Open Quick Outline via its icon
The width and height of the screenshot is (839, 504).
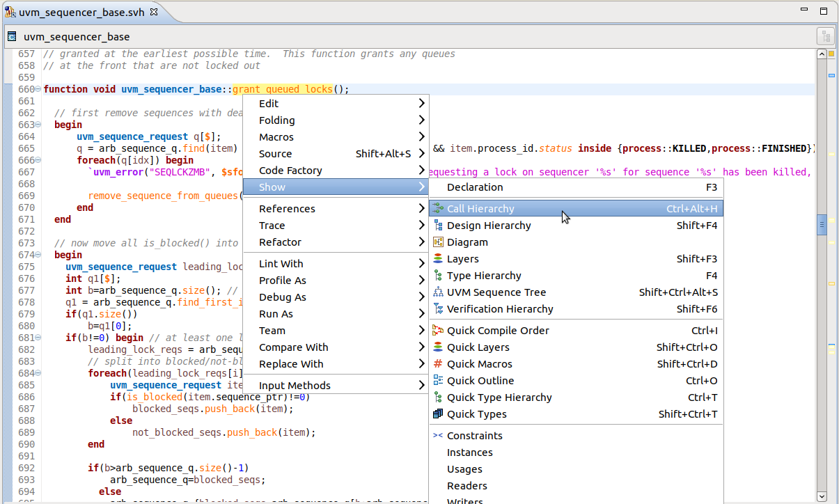click(x=437, y=380)
